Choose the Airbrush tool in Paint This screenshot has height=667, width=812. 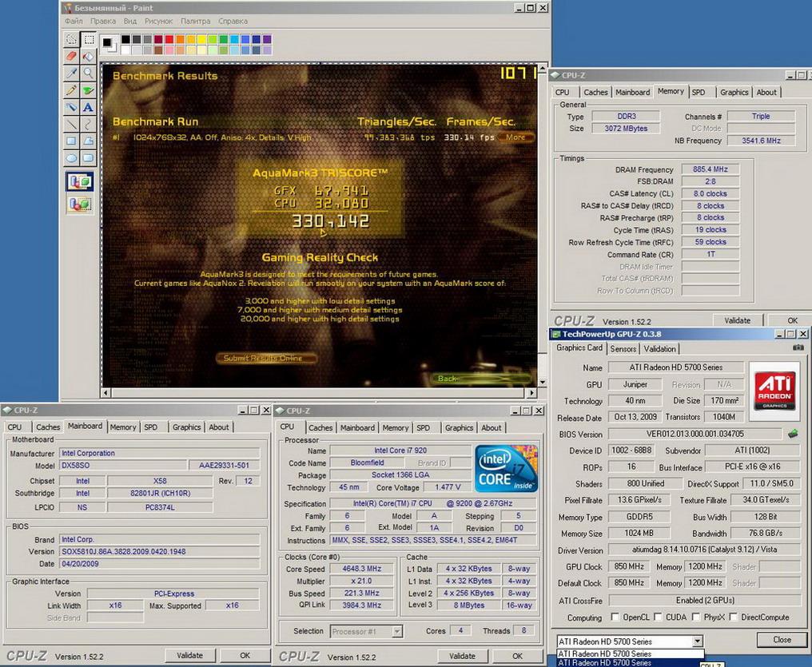[x=71, y=107]
